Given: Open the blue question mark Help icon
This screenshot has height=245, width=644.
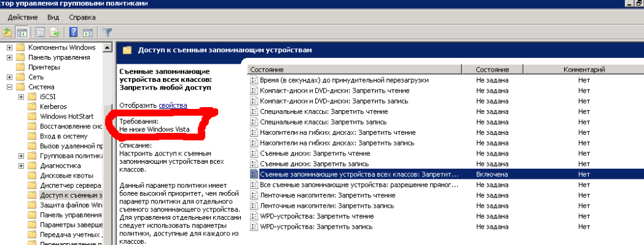Looking at the screenshot, I should (x=74, y=32).
